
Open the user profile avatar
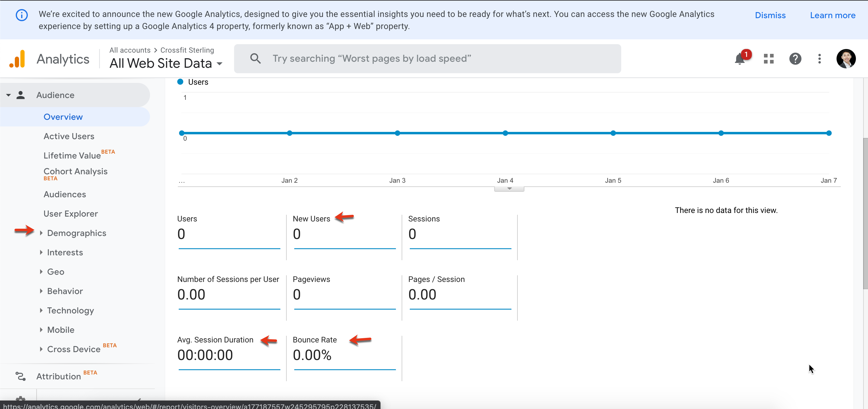pyautogui.click(x=846, y=59)
